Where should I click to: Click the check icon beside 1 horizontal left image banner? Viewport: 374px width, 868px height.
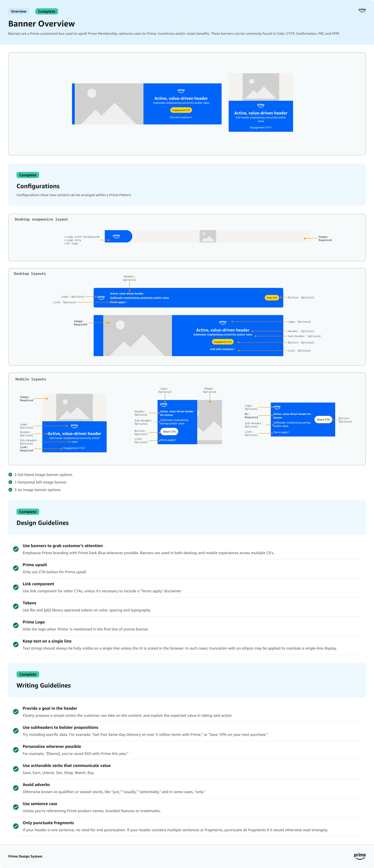10,482
